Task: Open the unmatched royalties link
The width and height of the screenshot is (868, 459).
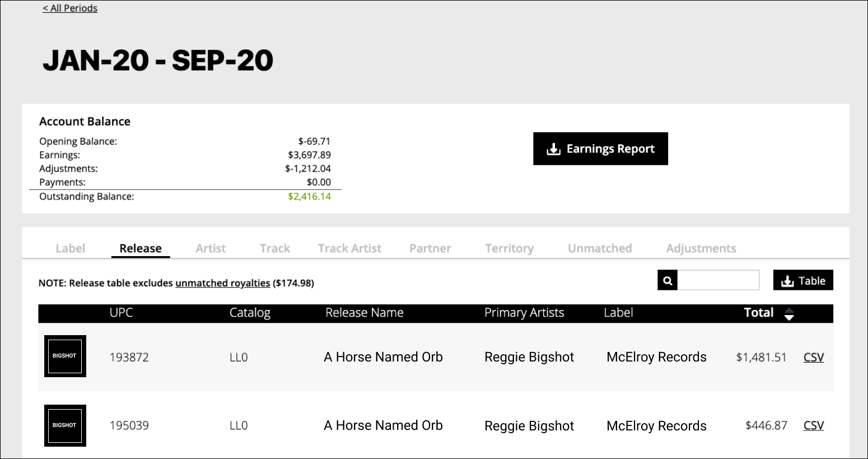Action: pyautogui.click(x=223, y=283)
